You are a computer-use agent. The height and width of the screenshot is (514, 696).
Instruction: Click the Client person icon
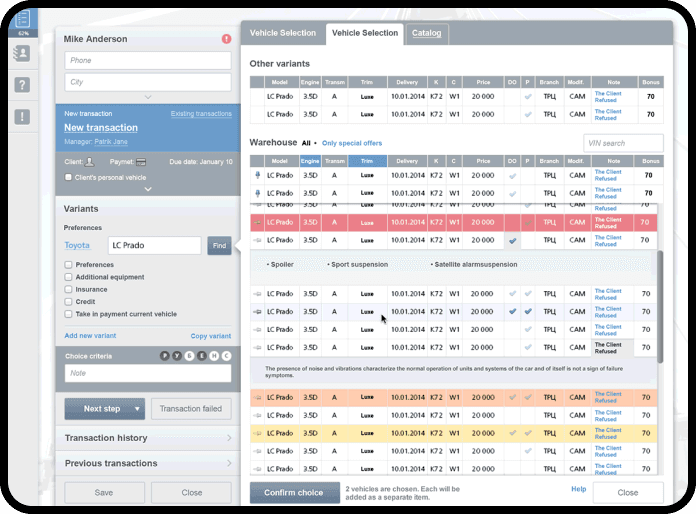pos(89,162)
